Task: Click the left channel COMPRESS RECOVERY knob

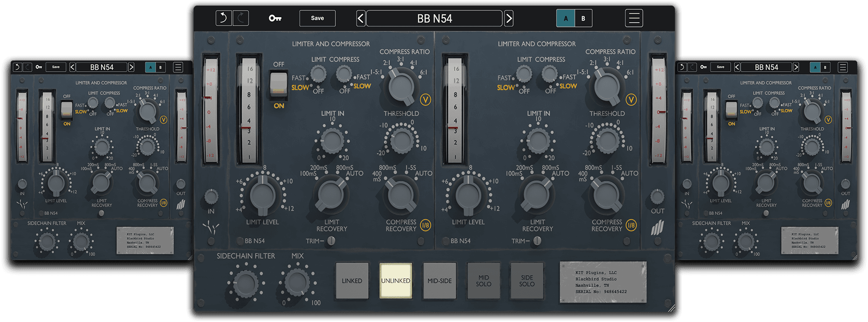Action: pyautogui.click(x=401, y=195)
